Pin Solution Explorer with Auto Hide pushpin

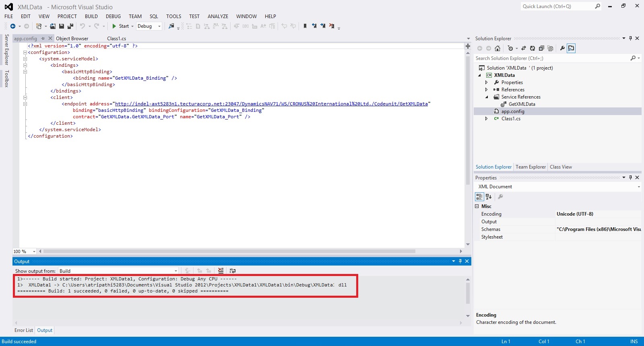coord(630,38)
